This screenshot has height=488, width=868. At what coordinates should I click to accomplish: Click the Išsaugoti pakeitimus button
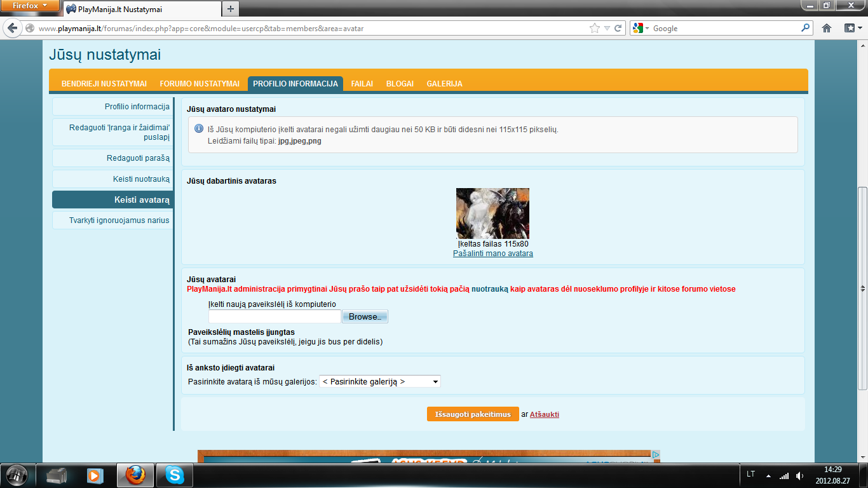pos(473,414)
